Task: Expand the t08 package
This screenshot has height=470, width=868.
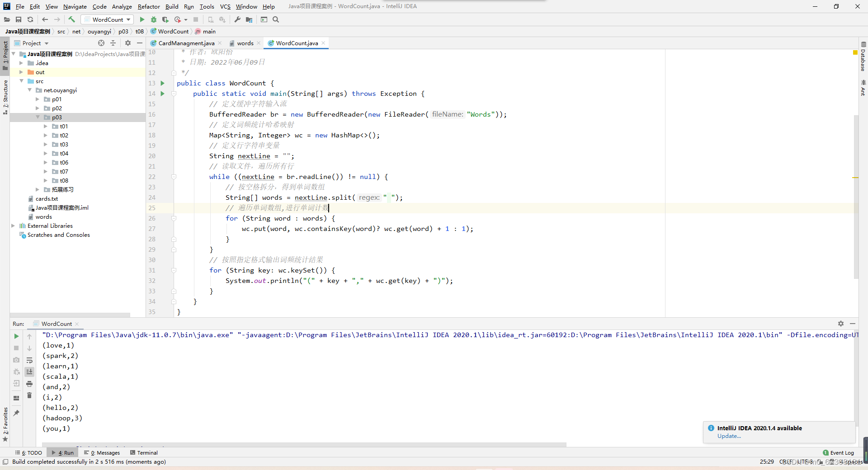Action: [46, 180]
